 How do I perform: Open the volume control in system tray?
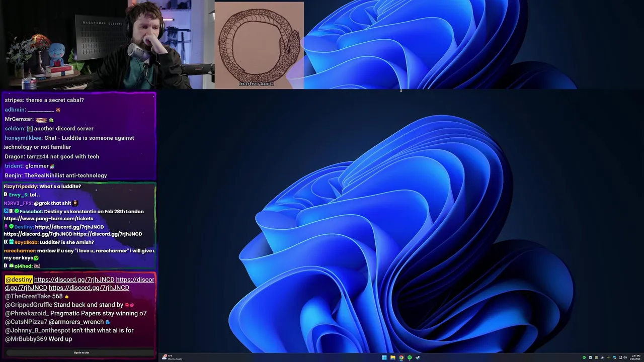pos(625,357)
